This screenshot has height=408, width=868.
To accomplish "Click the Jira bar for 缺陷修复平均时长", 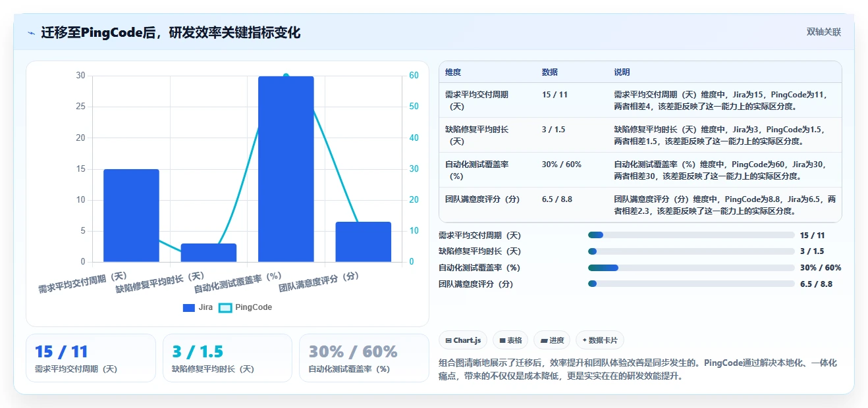I will click(x=209, y=253).
